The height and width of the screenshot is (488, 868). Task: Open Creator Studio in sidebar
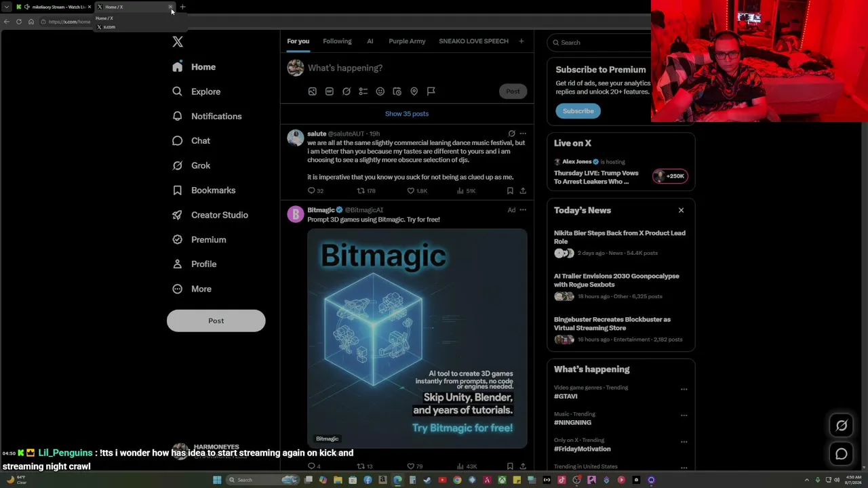coord(210,215)
